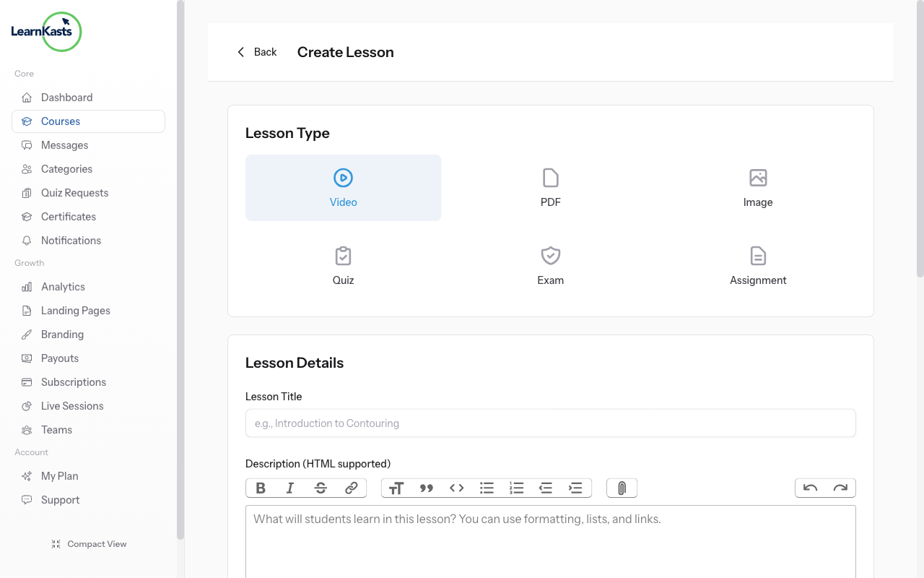Screen dimensions: 924x578
Task: Click the Lesson Title input field
Action: coord(550,423)
